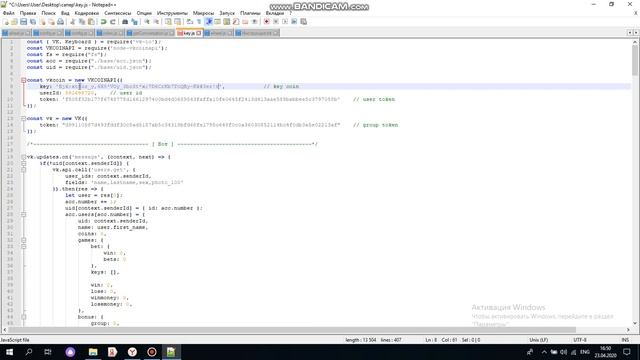The width and height of the screenshot is (640, 360).
Task: Click the Print toolbar icon
Action: [x=60, y=22]
